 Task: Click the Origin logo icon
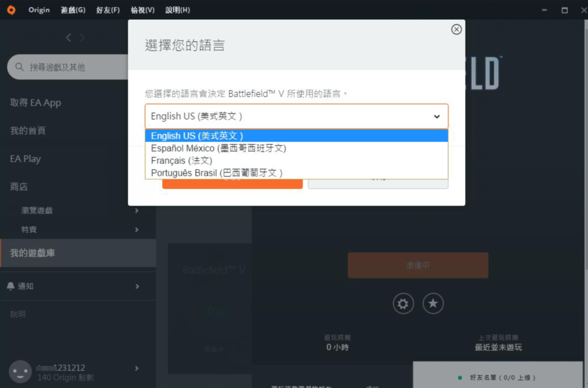pyautogui.click(x=11, y=10)
